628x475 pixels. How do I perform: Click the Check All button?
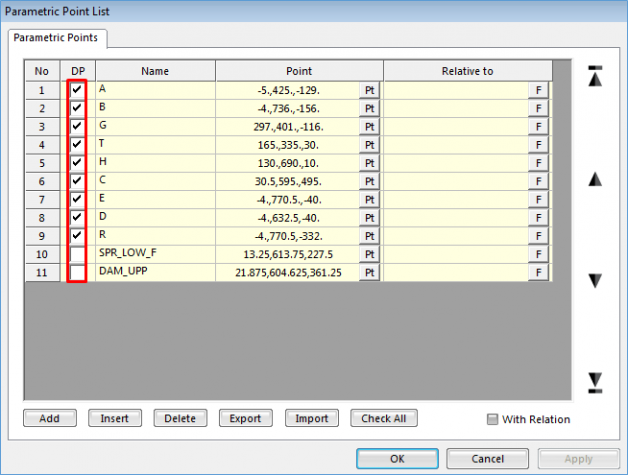pyautogui.click(x=384, y=418)
